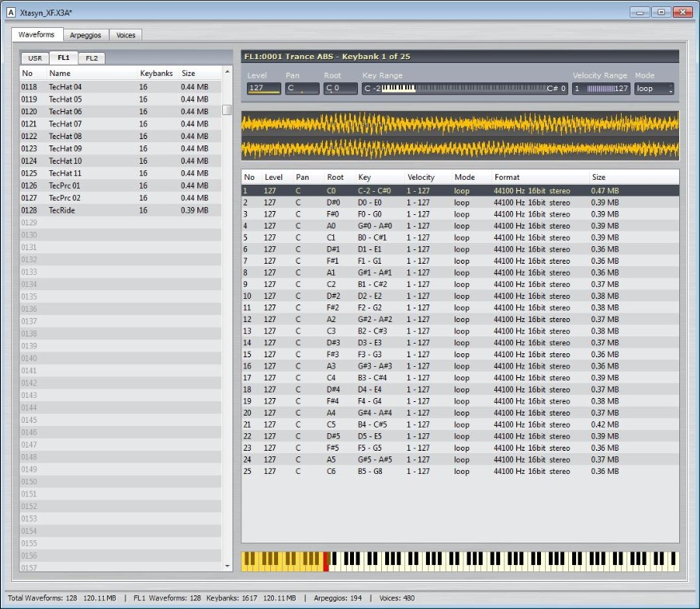Close the Xtasyn_XF.X3A window

[682, 12]
